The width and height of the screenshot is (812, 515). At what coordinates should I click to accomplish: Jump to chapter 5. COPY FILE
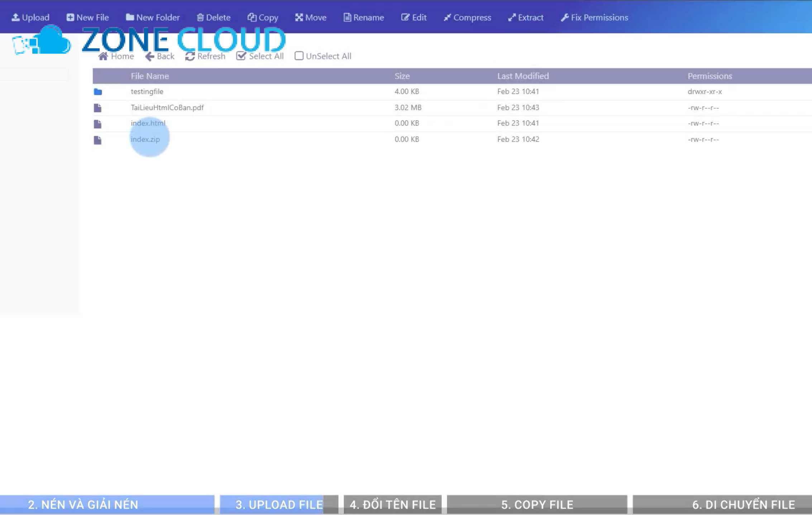537,504
